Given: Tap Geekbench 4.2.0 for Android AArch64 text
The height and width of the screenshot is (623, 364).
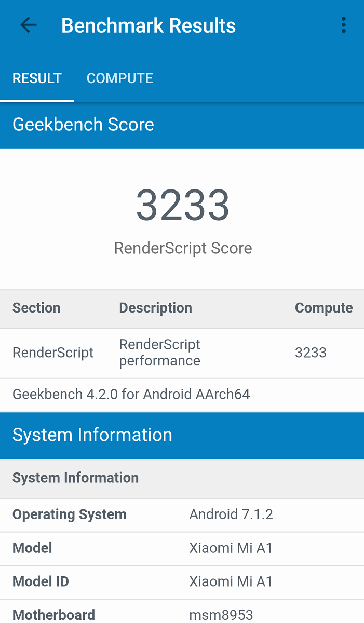Looking at the screenshot, I should click(x=131, y=395).
